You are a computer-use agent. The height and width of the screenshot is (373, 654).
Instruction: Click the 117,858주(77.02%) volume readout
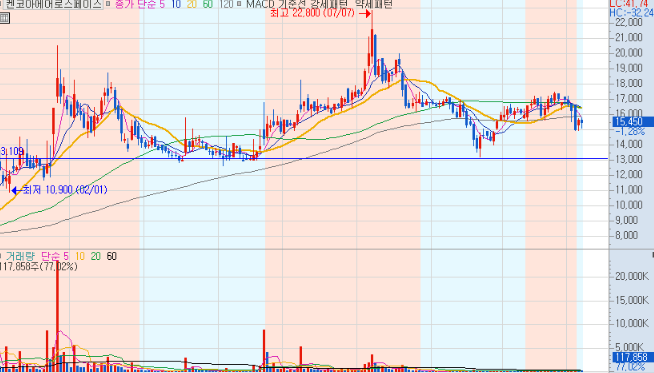click(38, 266)
